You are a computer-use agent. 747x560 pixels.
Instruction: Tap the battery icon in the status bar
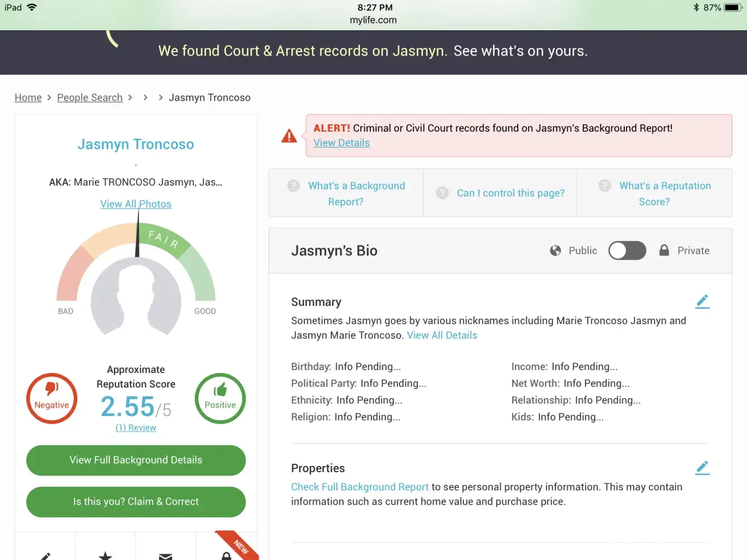click(x=733, y=7)
